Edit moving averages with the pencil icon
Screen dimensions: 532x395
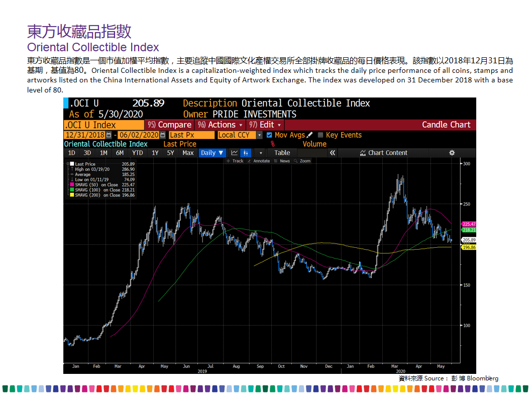[309, 135]
